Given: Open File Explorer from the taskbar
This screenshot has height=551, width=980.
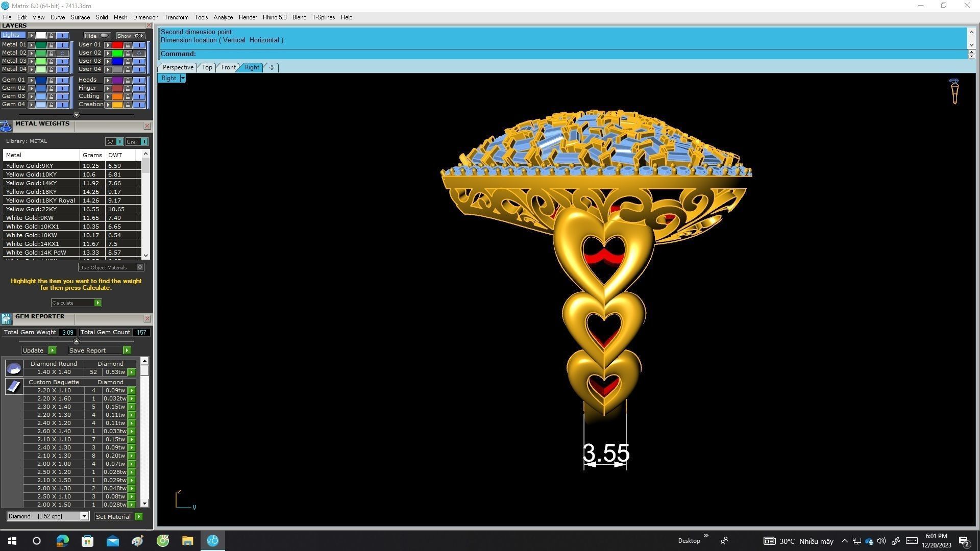Looking at the screenshot, I should (x=187, y=541).
